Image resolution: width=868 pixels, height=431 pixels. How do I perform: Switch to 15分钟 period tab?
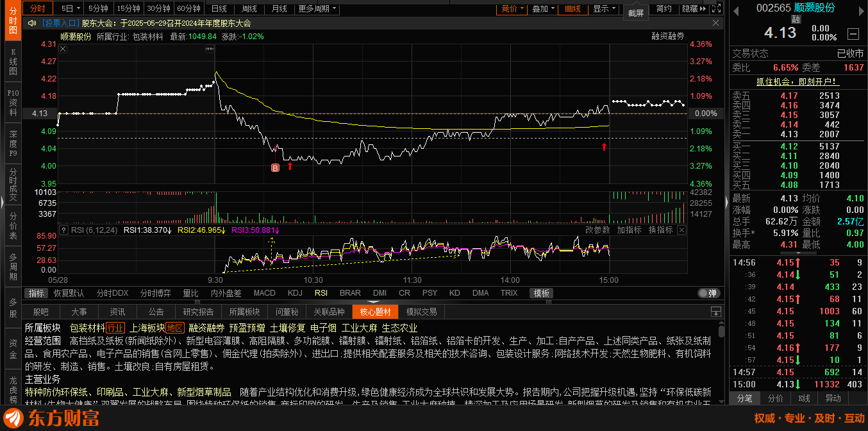128,8
